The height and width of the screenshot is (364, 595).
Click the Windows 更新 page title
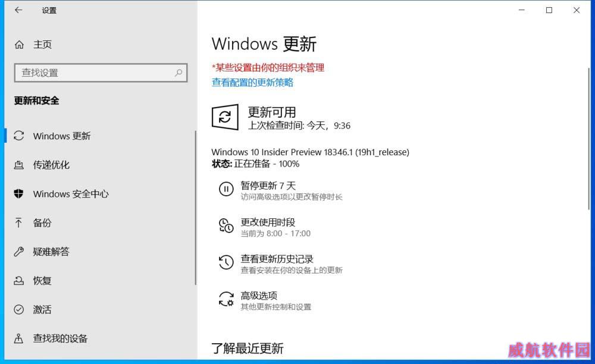tap(264, 44)
